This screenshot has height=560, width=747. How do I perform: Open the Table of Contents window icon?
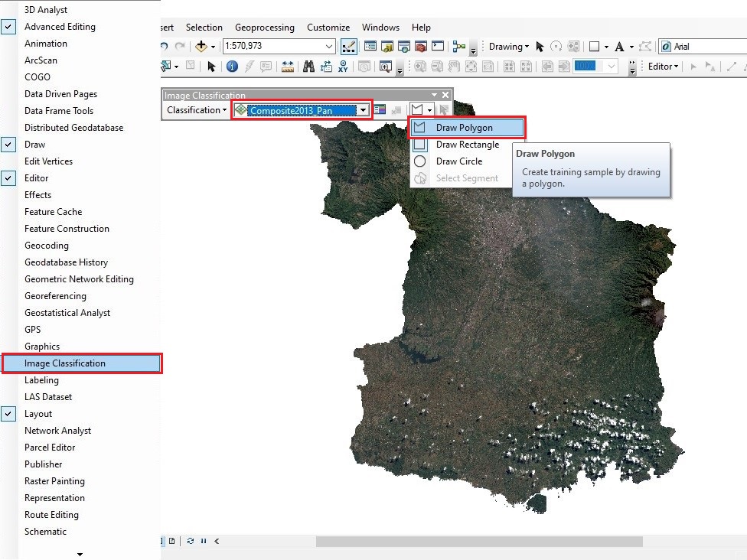(370, 46)
